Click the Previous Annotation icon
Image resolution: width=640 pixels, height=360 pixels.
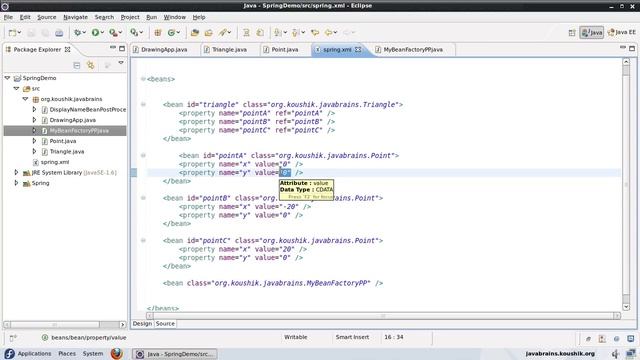coord(296,33)
